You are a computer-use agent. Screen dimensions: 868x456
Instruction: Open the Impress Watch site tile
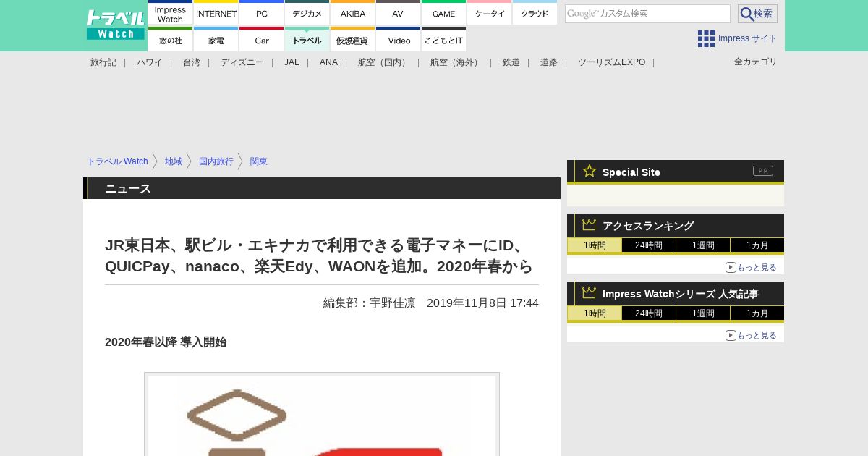pyautogui.click(x=170, y=12)
